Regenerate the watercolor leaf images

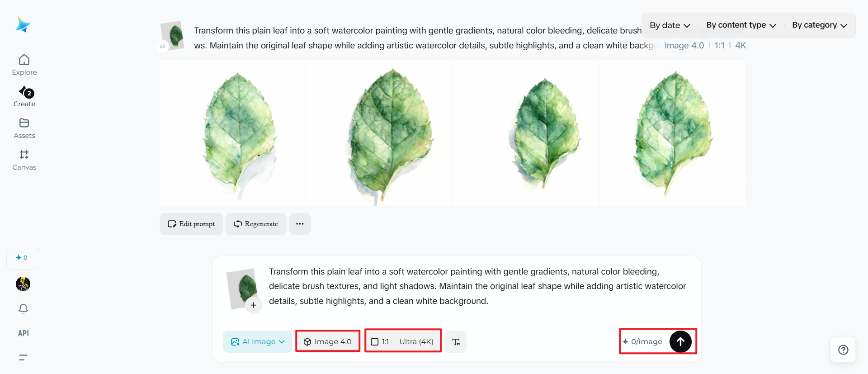[256, 224]
